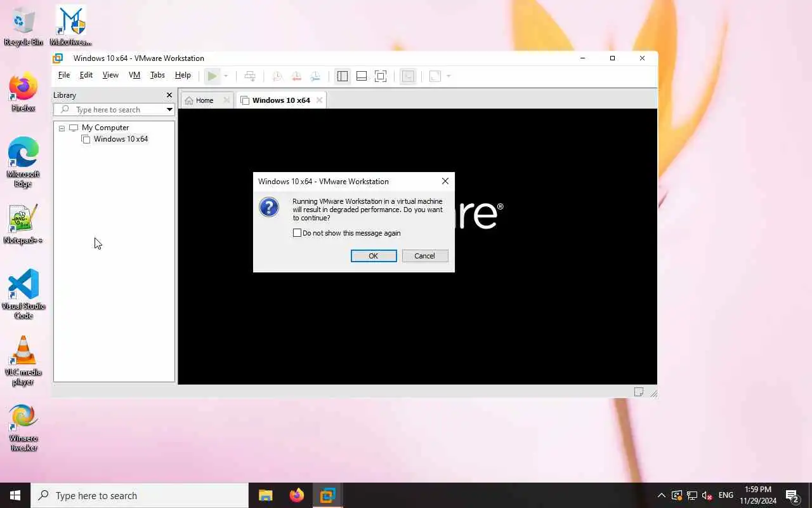
Task: Close the Library panel
Action: click(x=169, y=95)
